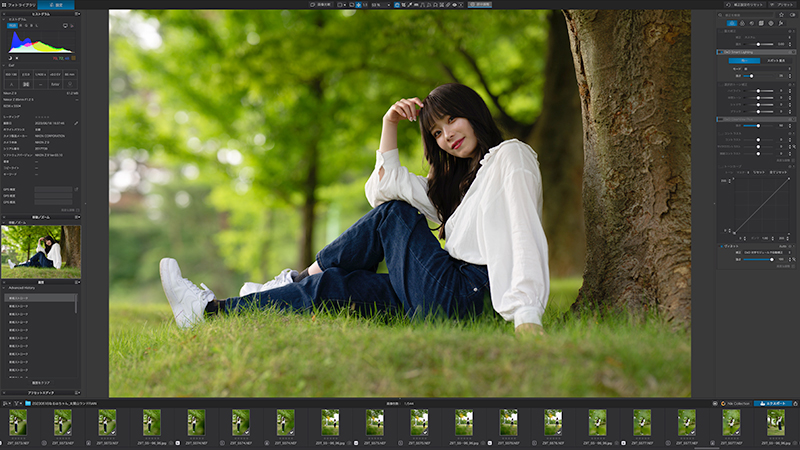
Task: Toggle DxO Smart Lighting correction on or off
Action: click(x=719, y=52)
